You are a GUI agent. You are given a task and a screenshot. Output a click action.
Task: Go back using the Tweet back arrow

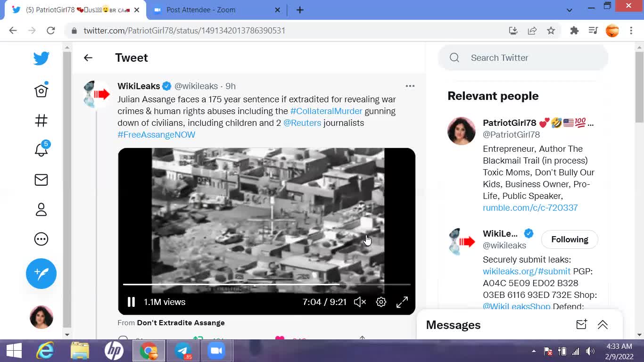[x=88, y=58]
